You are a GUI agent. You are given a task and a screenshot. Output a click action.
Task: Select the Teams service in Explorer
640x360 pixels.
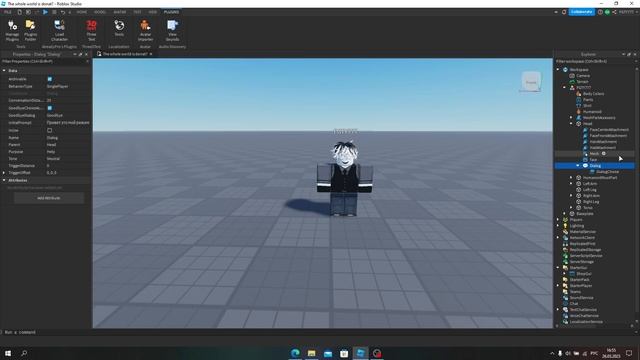(x=575, y=291)
